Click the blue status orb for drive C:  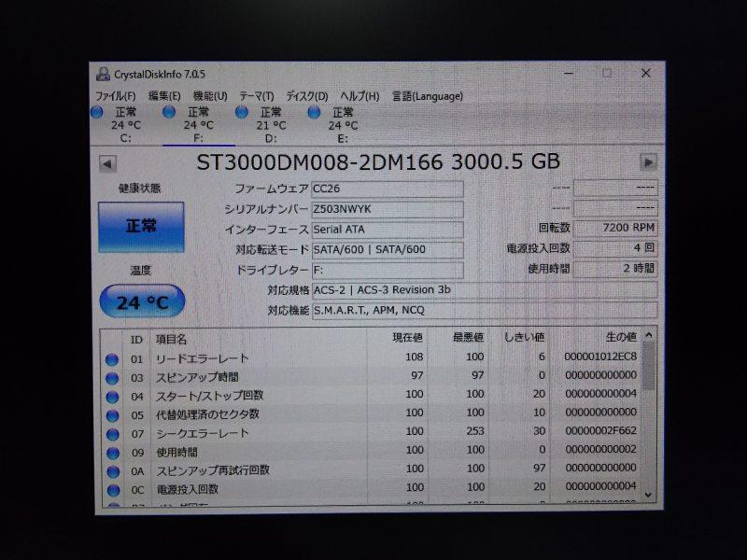point(97,112)
